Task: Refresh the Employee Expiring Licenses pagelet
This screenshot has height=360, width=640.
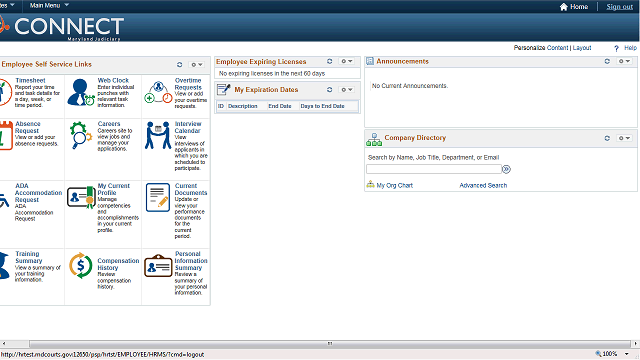Action: [x=329, y=61]
